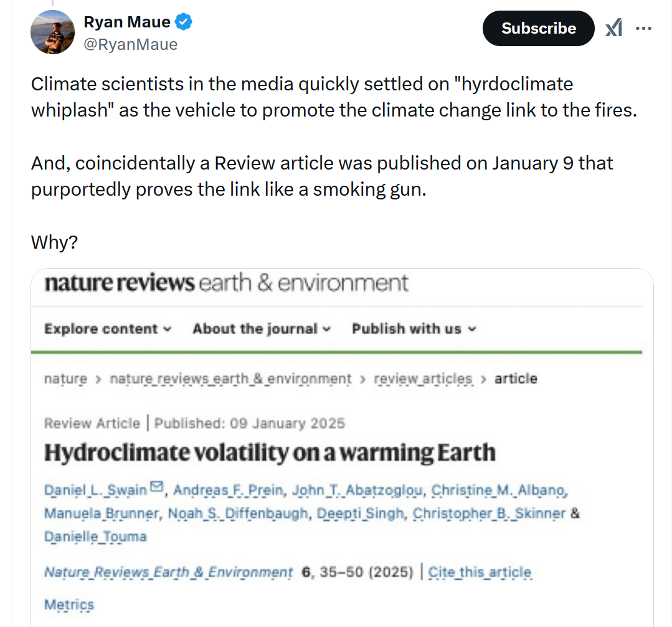Expand the Publish with us dropdown

[414, 328]
